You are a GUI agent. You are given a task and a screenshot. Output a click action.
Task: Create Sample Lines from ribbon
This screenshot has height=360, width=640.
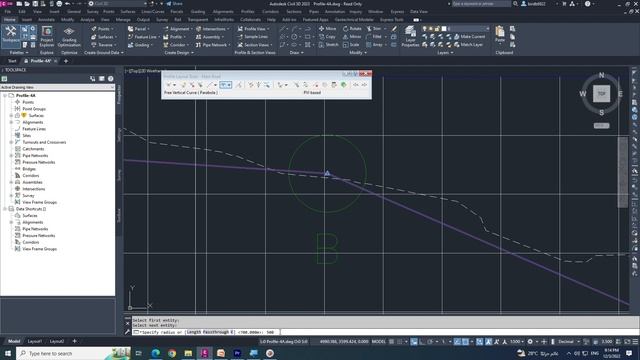(x=253, y=37)
